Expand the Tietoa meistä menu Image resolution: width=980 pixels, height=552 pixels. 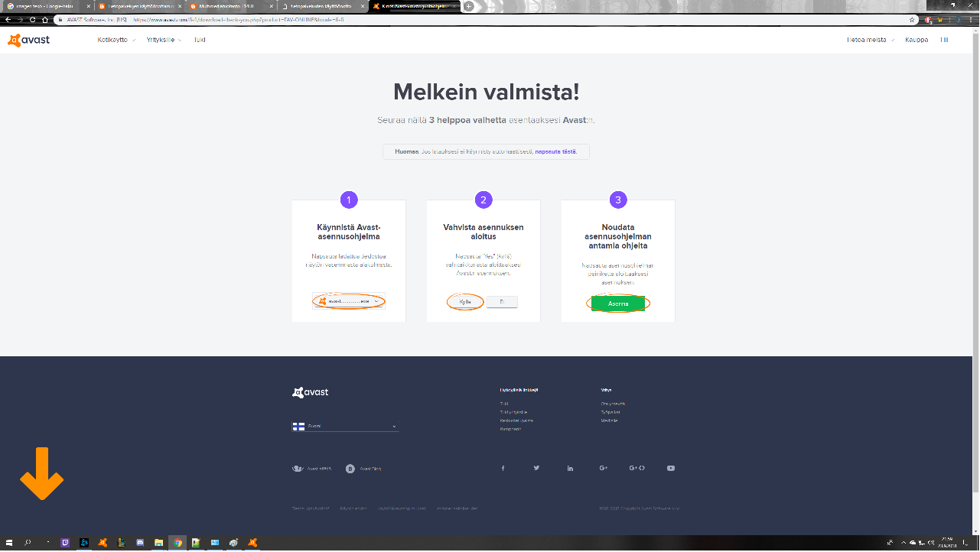click(871, 40)
